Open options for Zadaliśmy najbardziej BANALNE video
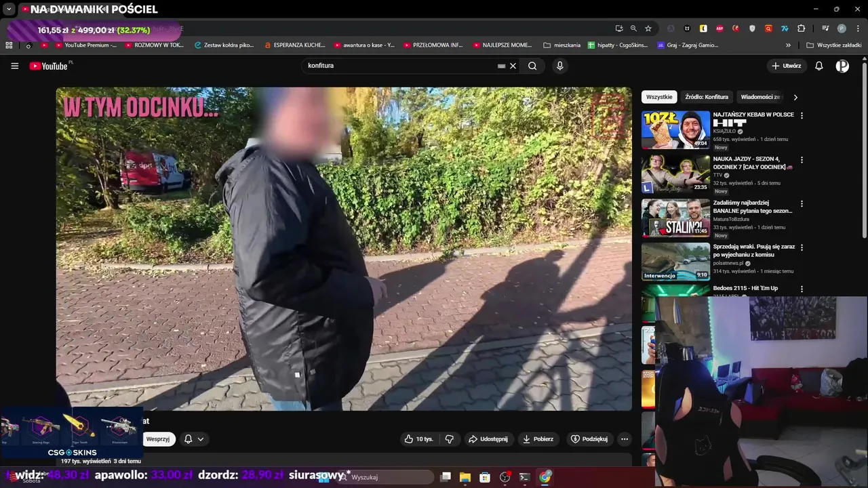The width and height of the screenshot is (868, 488). (x=802, y=204)
